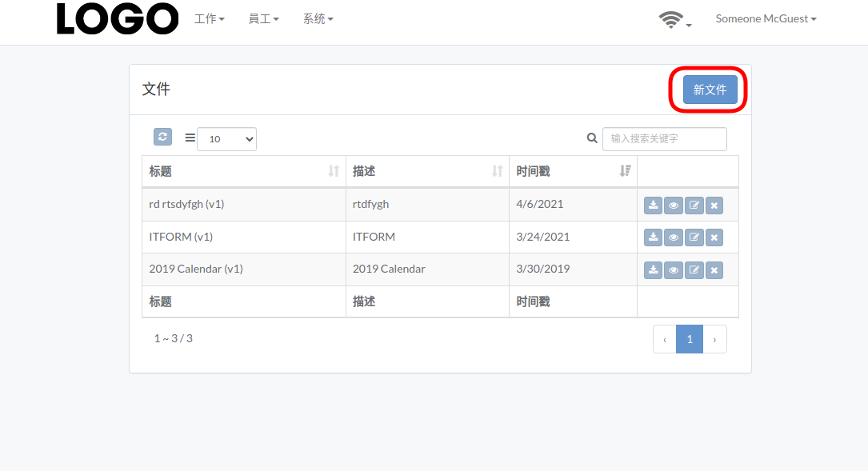Image resolution: width=868 pixels, height=471 pixels.
Task: Select page 1 in pagination
Action: 690,339
